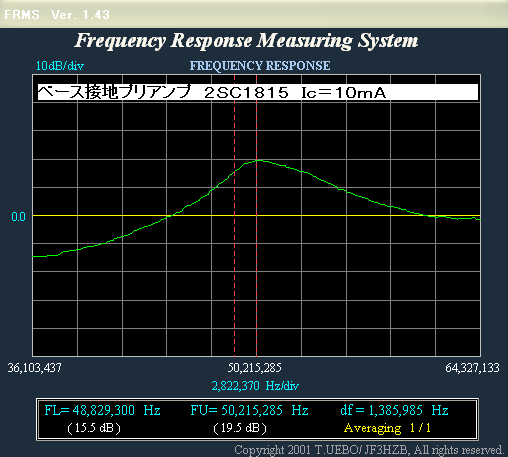The height and width of the screenshot is (457, 508).
Task: Click the green response curve peak
Action: point(258,161)
